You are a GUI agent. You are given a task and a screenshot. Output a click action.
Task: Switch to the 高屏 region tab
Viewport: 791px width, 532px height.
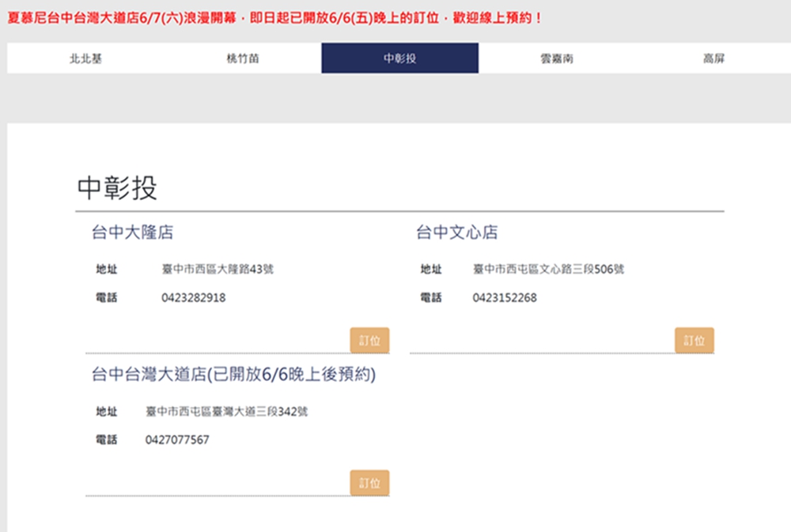coord(713,58)
